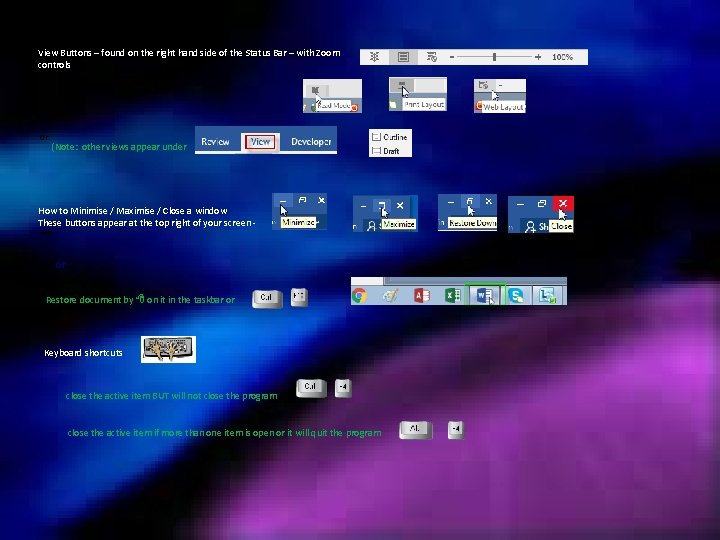This screenshot has height=540, width=720.
Task: Open zoom dialog via 100% label
Action: 562,57
